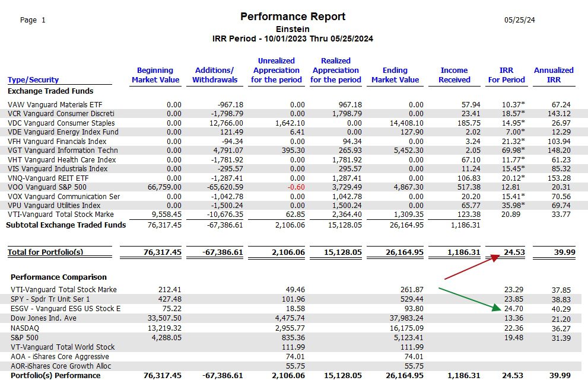Click VOO beginning value 66,759.00
The width and height of the screenshot is (588, 387).
coord(164,187)
